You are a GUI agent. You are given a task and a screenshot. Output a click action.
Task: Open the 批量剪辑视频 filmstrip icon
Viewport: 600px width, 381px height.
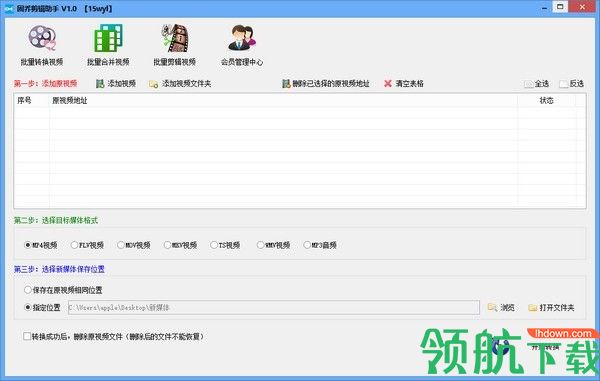click(x=175, y=38)
